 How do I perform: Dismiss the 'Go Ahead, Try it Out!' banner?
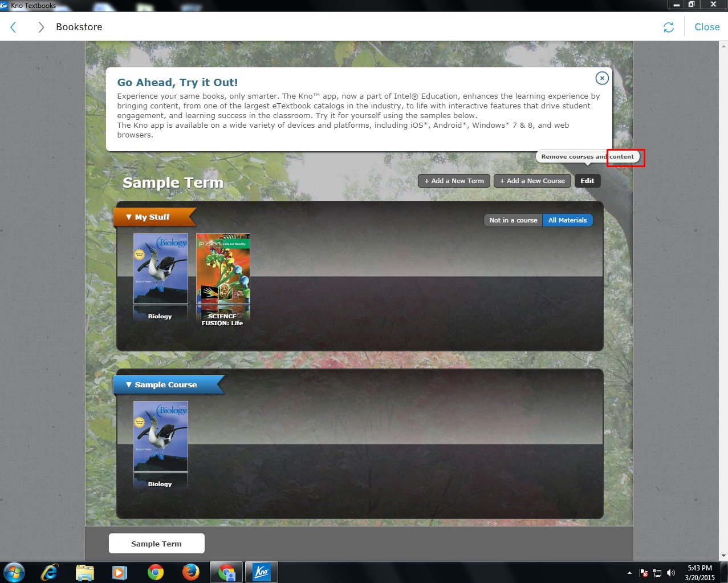click(602, 78)
